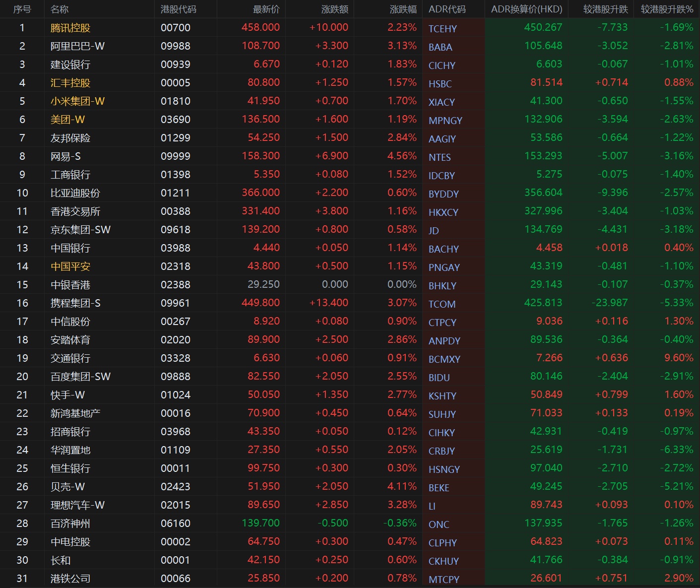Select 阿里巴巴-W in the name column
Viewport: 700px width, 588px height.
click(x=77, y=46)
